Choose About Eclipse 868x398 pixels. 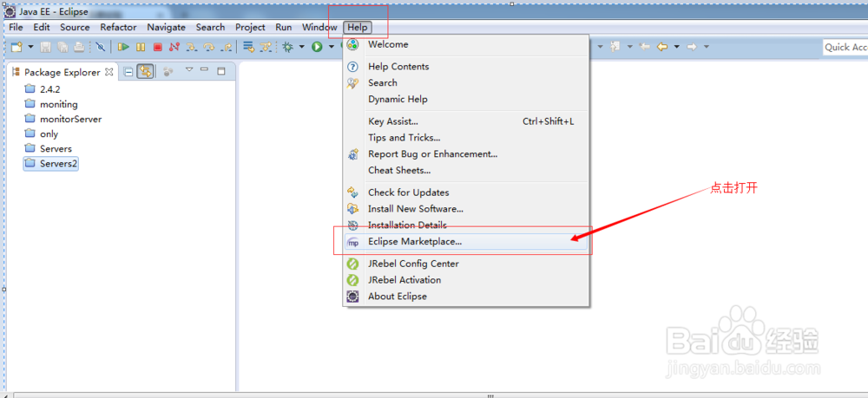(x=466, y=297)
